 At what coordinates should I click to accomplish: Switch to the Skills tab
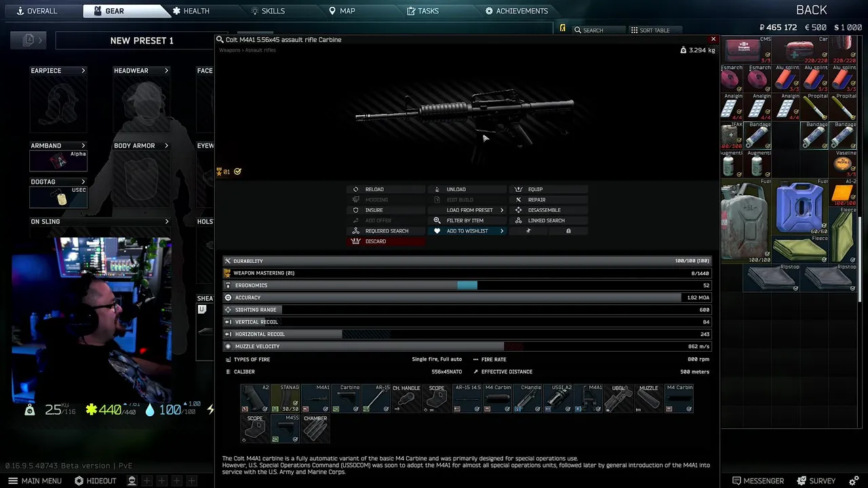[268, 11]
